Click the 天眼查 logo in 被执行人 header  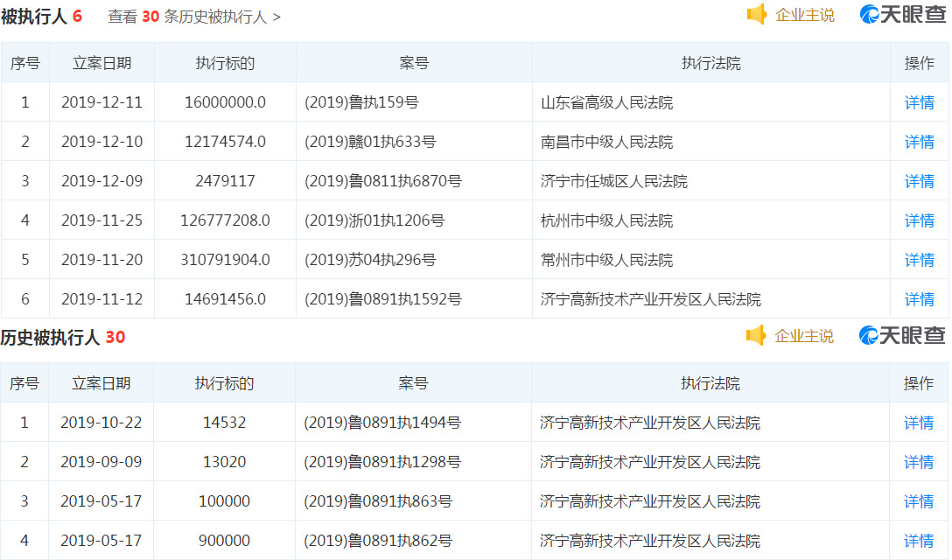[x=902, y=15]
